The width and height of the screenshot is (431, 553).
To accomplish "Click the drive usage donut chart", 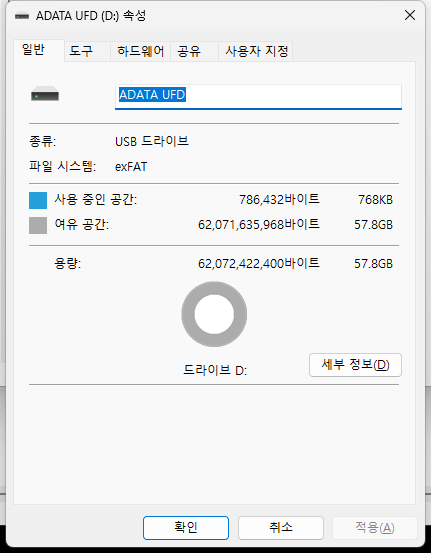I will [x=214, y=314].
